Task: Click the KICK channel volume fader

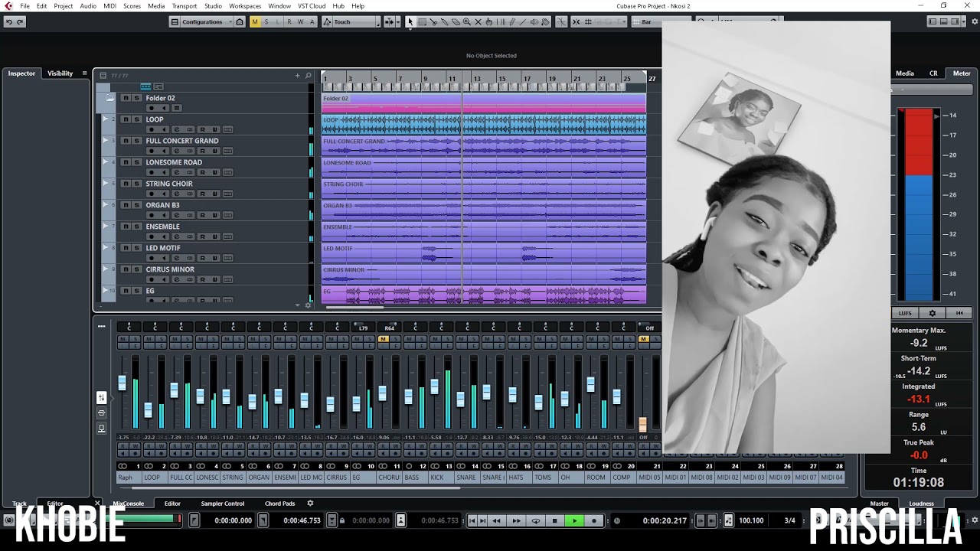Action: coord(434,386)
